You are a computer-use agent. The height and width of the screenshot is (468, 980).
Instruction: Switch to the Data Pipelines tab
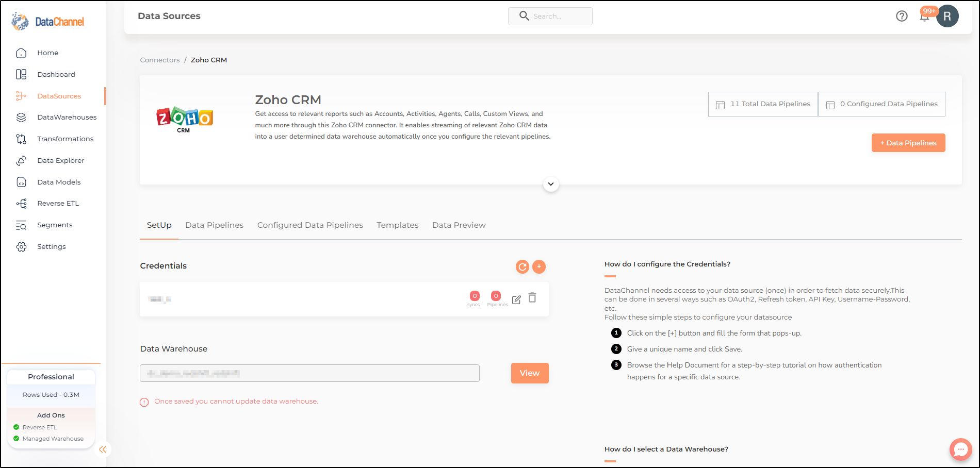coord(214,225)
